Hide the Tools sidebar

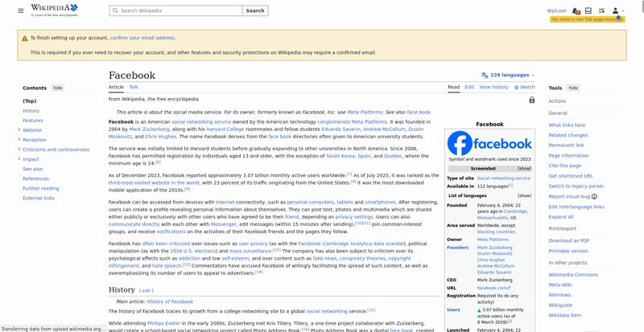[573, 88]
